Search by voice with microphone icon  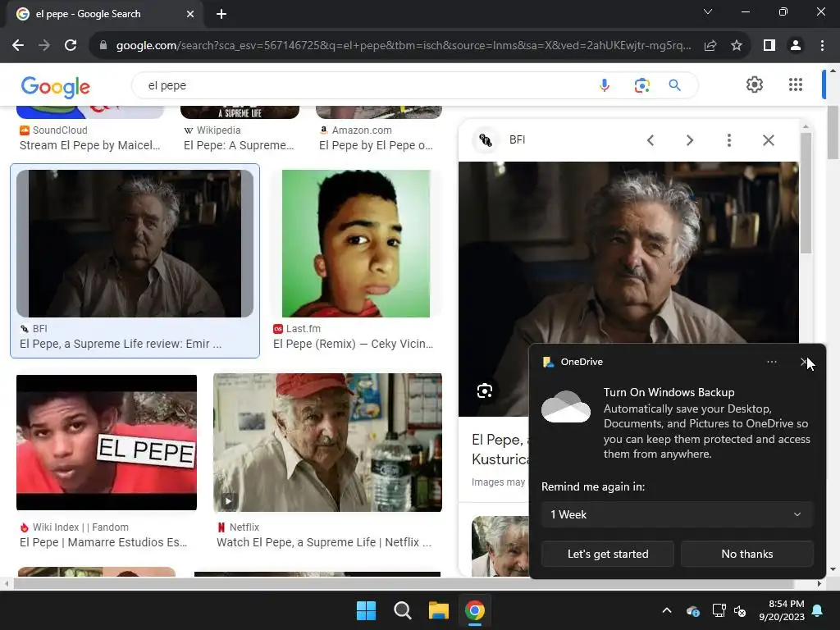[605, 85]
